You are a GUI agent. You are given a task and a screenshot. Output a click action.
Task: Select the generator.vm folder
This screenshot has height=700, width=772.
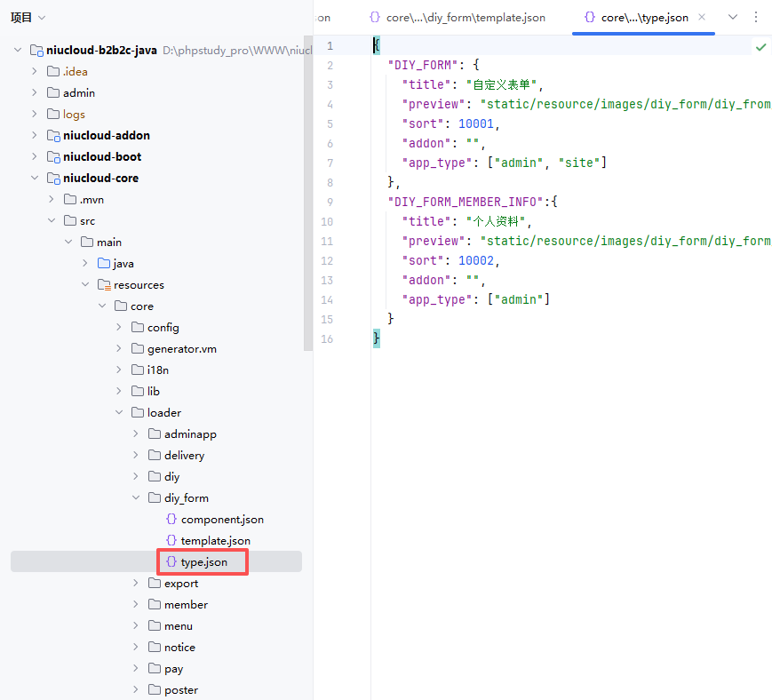pos(181,349)
